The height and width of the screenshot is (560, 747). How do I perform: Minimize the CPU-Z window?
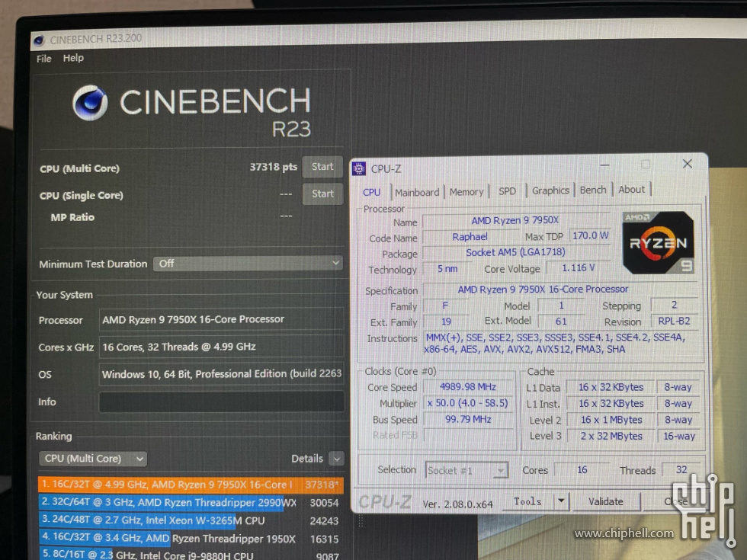click(604, 165)
